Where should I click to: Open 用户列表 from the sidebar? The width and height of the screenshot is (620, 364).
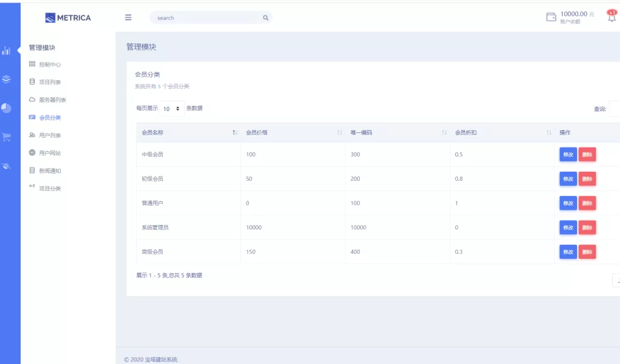tap(50, 135)
